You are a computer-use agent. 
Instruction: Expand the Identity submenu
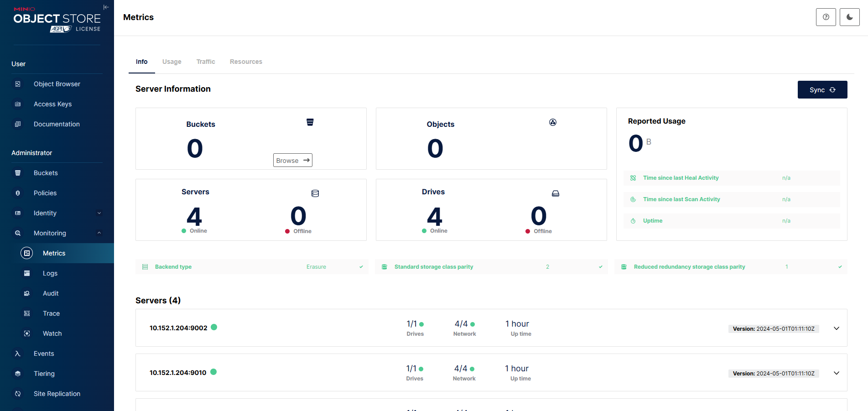click(x=99, y=213)
